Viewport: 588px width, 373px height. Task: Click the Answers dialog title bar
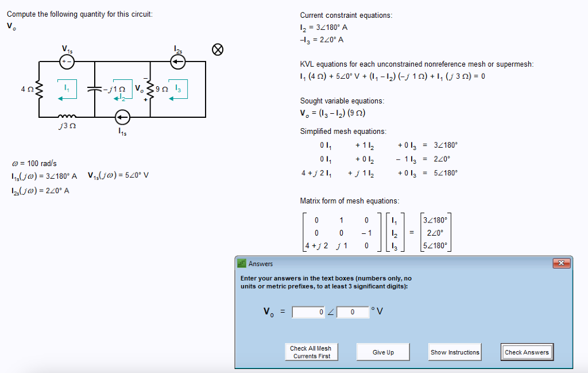point(402,263)
